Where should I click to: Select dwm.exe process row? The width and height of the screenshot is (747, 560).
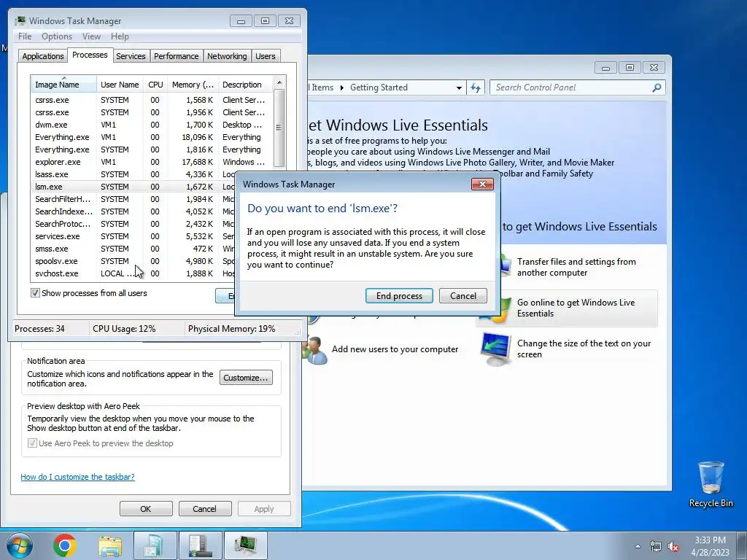(x=152, y=125)
